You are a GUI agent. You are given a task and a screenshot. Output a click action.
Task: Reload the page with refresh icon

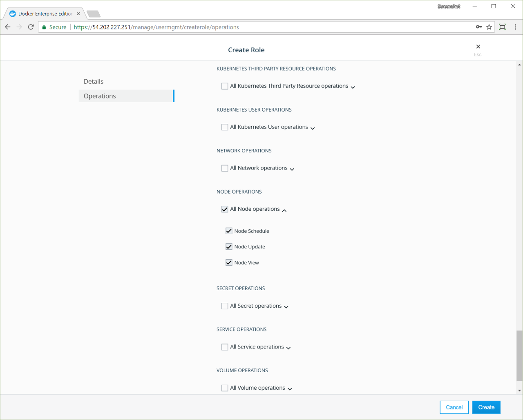click(31, 27)
